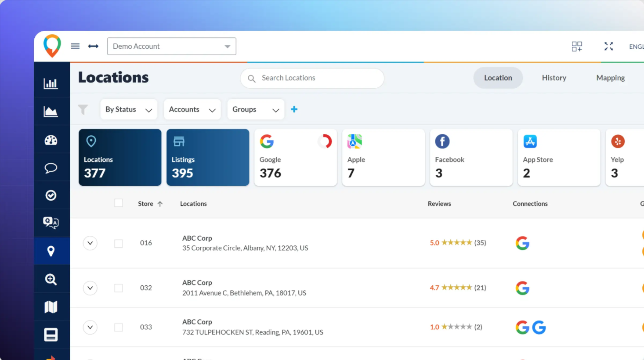Toggle the sidebar width arrows icon
Image resolution: width=644 pixels, height=360 pixels.
[x=93, y=46]
